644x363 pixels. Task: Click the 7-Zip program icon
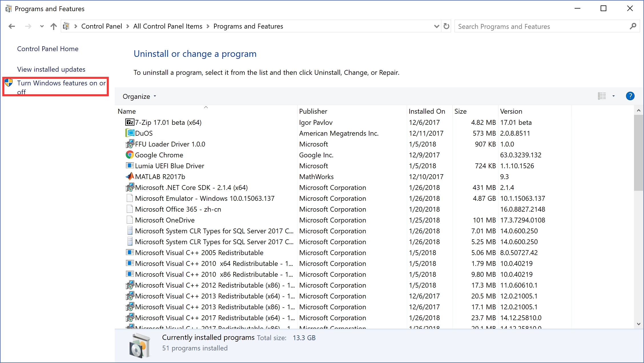pos(130,122)
